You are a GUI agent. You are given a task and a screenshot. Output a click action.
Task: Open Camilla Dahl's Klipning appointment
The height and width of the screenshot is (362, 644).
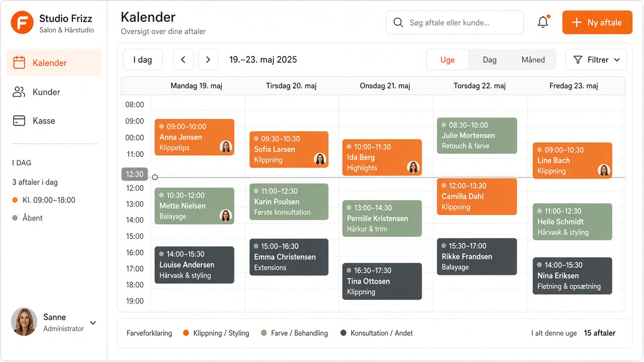coord(477,197)
